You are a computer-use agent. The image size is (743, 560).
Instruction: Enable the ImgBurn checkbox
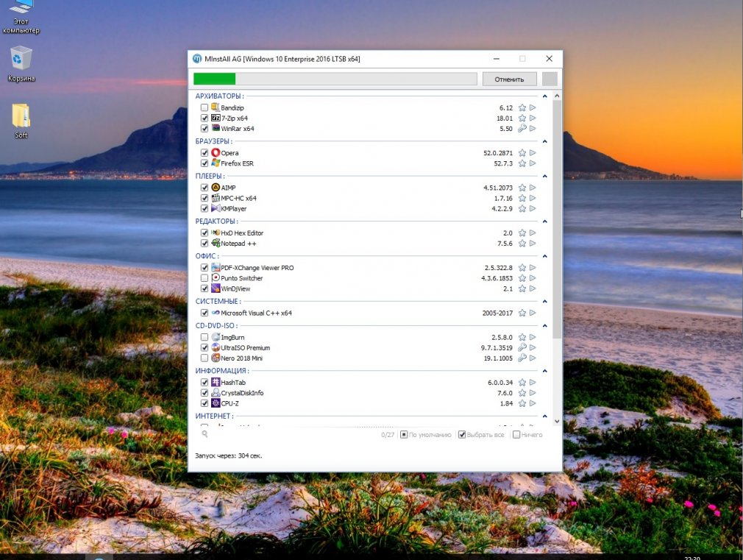(205, 337)
